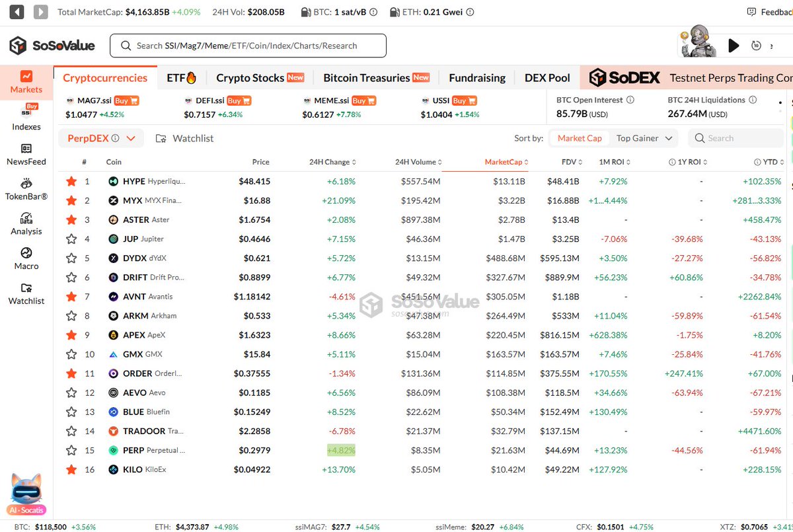The image size is (793, 532).
Task: Click the BTC 24H Liquidations info icon
Action: (752, 100)
